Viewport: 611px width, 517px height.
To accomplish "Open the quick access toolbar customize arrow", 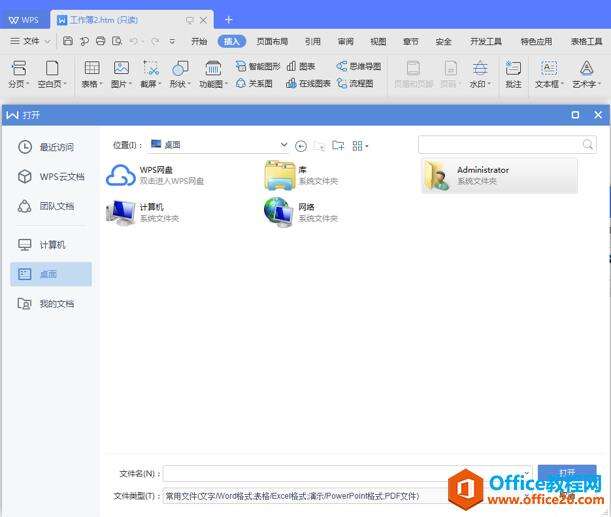I will tap(172, 41).
